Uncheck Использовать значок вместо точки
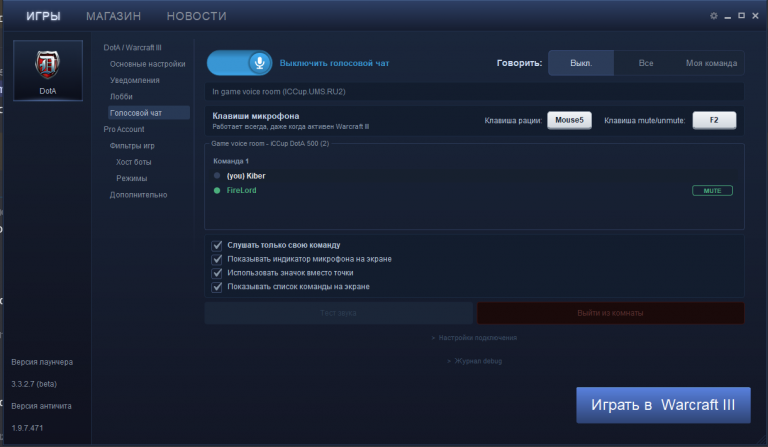This screenshot has width=768, height=447. [x=217, y=273]
